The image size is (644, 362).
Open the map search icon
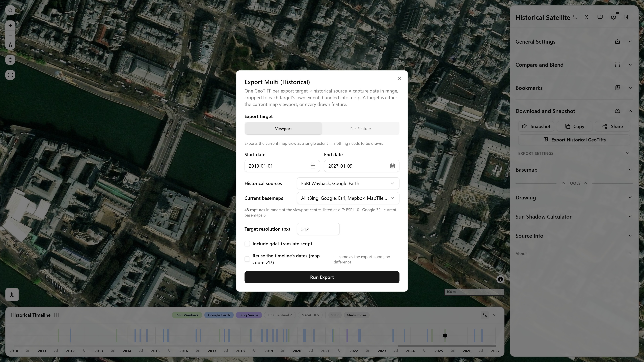(x=10, y=11)
